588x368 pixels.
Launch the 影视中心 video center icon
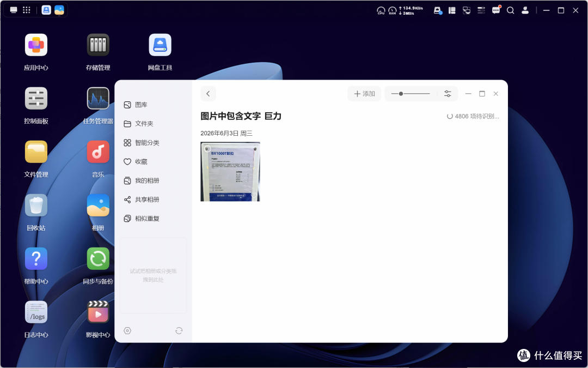tap(98, 312)
